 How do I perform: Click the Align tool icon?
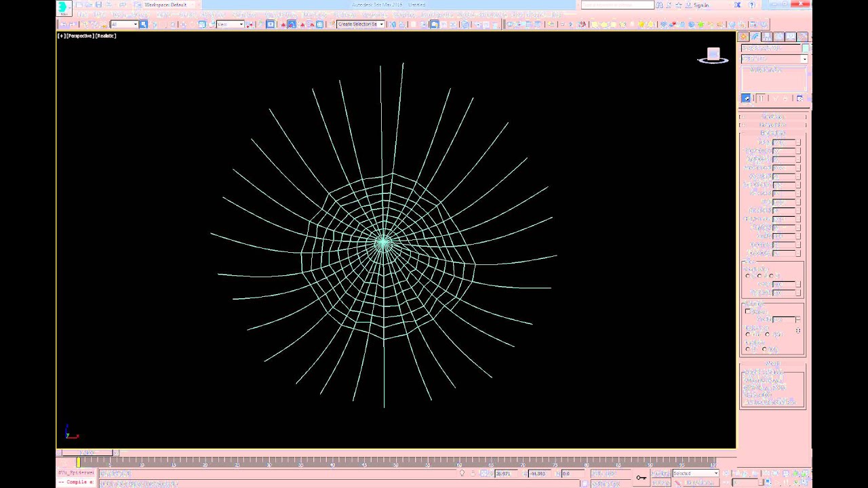click(x=402, y=24)
